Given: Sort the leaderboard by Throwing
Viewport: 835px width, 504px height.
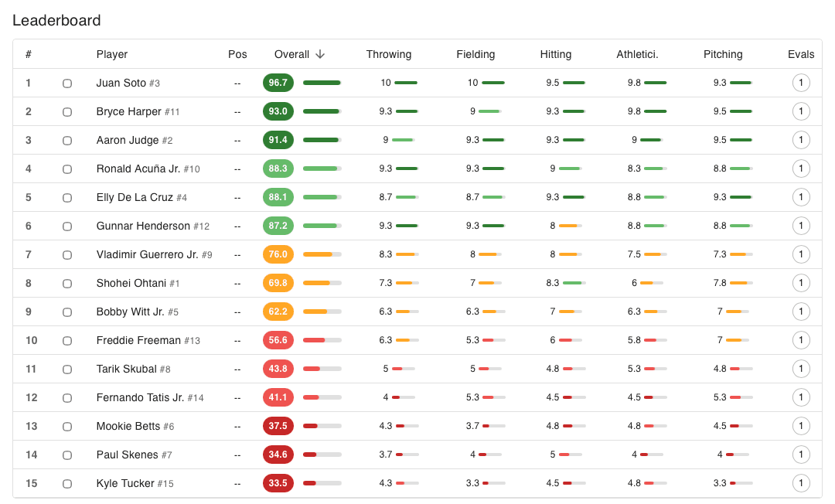Looking at the screenshot, I should (389, 54).
